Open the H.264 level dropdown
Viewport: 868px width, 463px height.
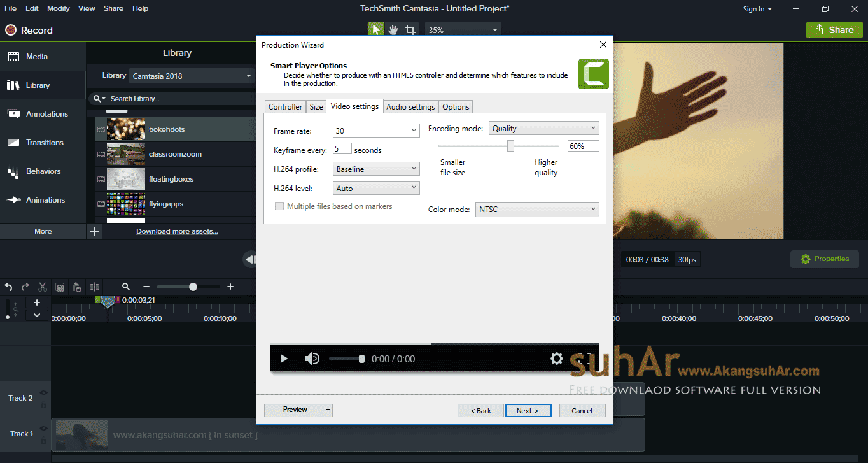pyautogui.click(x=376, y=188)
